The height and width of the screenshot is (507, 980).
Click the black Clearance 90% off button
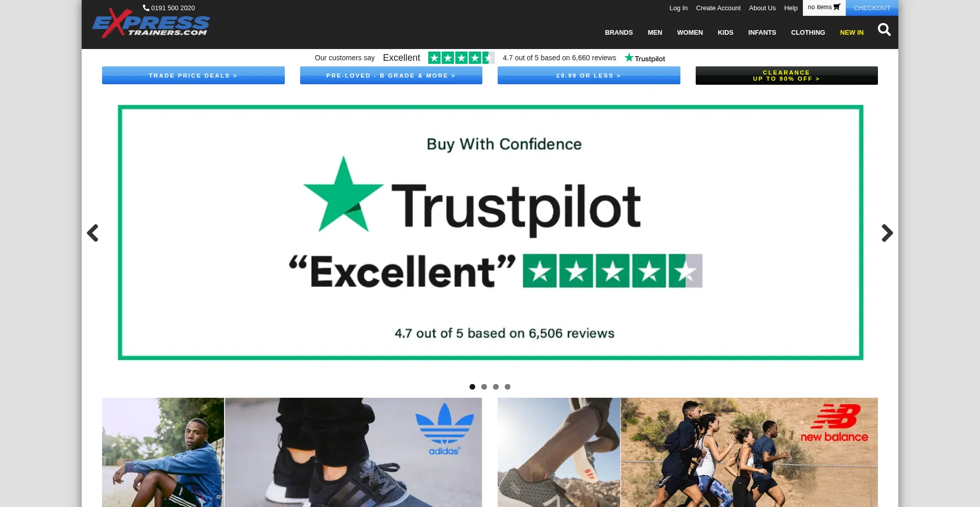click(787, 76)
